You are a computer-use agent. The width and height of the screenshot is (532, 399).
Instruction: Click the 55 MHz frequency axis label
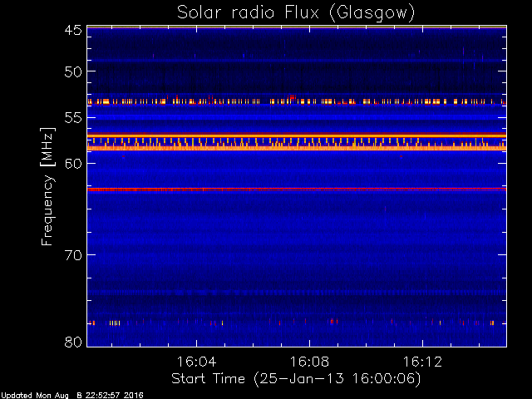73,118
